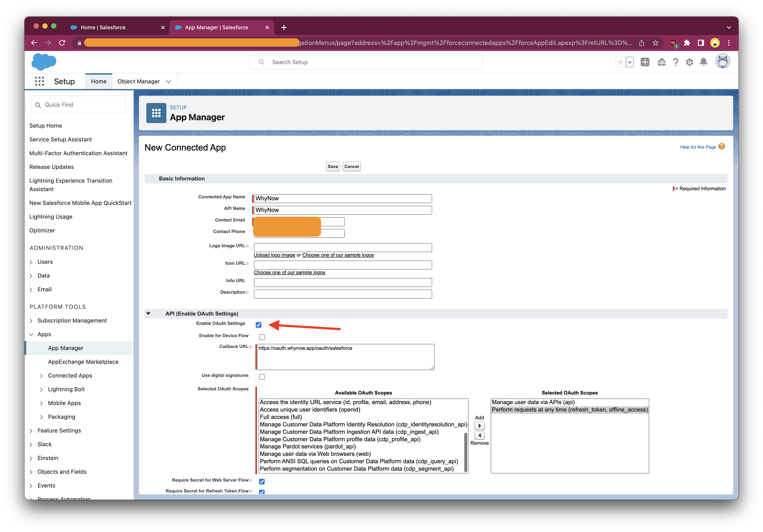Screen dimensions: 763x532
Task: Open the browser extensions puzzle icon
Action: [687, 43]
